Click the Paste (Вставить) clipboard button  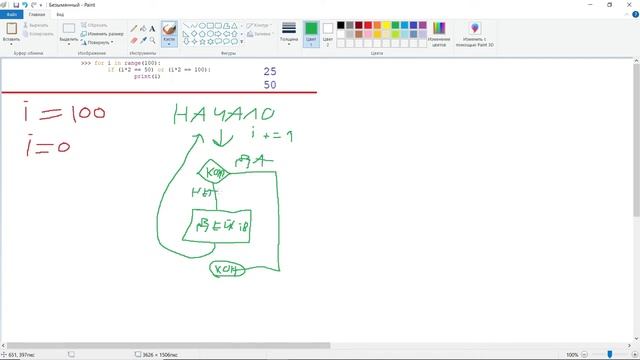(x=11, y=31)
